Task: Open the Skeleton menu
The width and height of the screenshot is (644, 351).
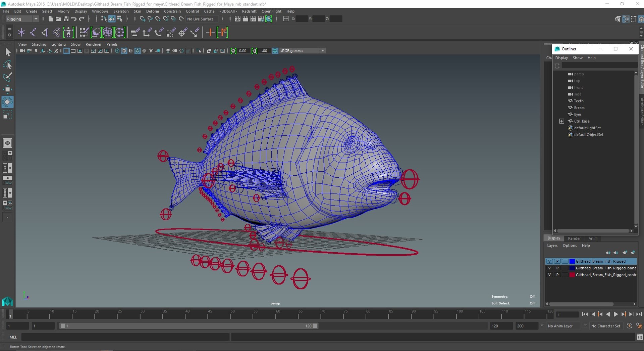Action: tap(121, 11)
